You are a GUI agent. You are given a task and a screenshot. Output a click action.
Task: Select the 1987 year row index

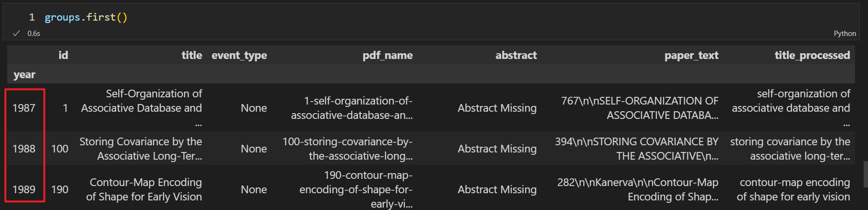(x=24, y=108)
